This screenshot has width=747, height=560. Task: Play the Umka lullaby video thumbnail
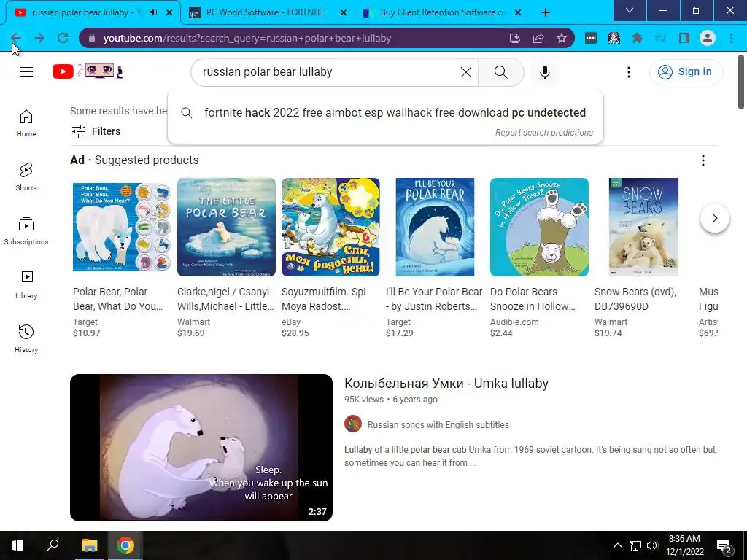[x=201, y=448]
